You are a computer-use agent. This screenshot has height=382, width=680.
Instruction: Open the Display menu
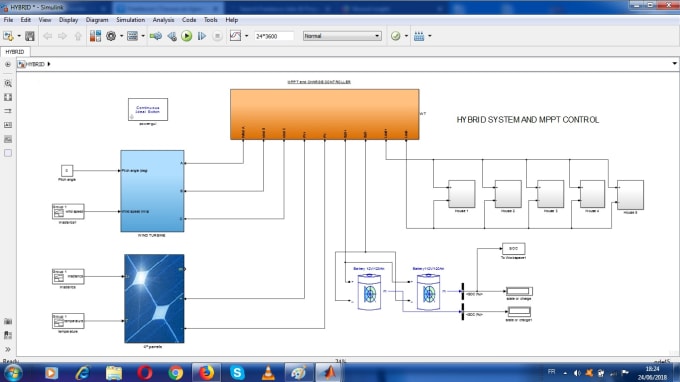coord(69,20)
